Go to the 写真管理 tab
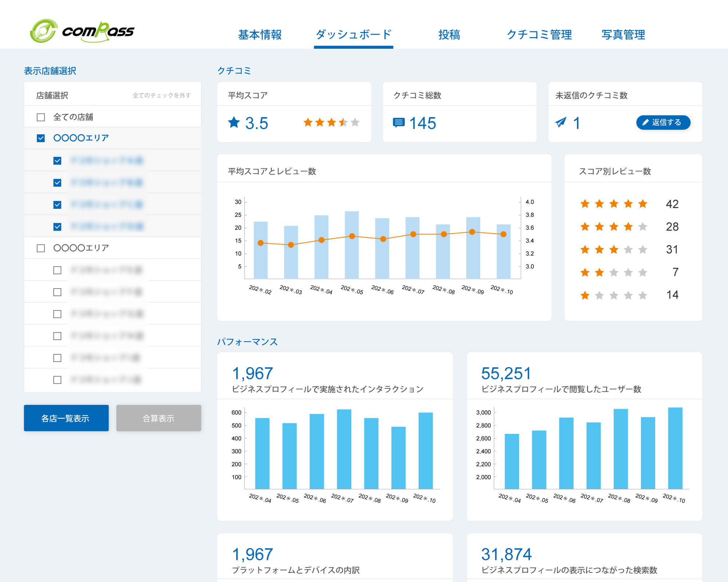The height and width of the screenshot is (582, 728). point(623,35)
